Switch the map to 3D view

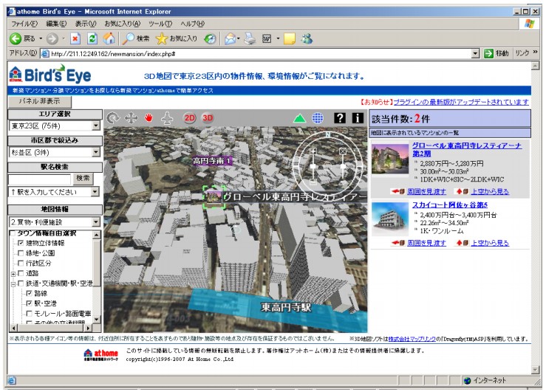click(x=208, y=118)
